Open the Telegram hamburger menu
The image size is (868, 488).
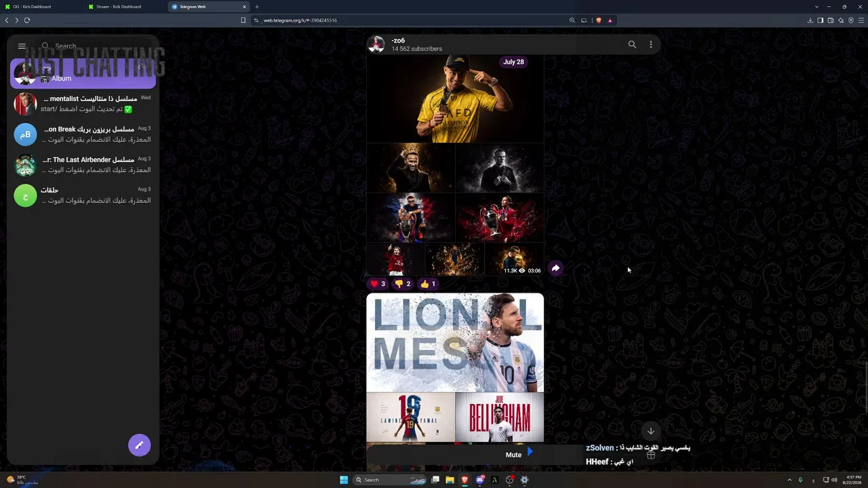[x=22, y=46]
